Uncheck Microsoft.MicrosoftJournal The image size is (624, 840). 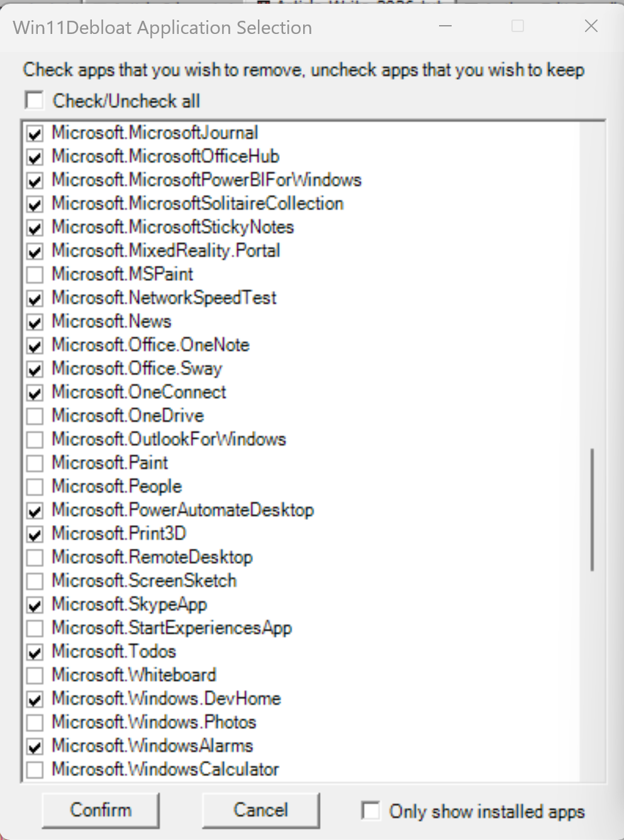click(x=35, y=134)
